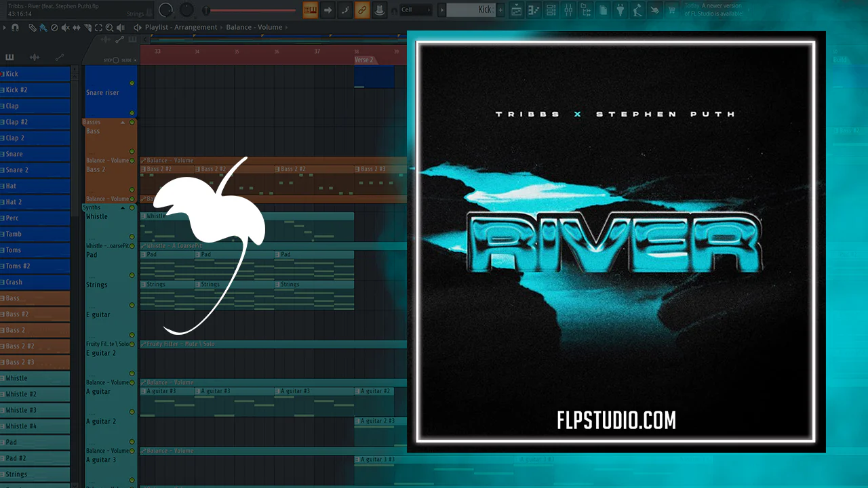The width and height of the screenshot is (868, 488).
Task: Open the Playlist view from toolbar
Action: click(x=517, y=9)
